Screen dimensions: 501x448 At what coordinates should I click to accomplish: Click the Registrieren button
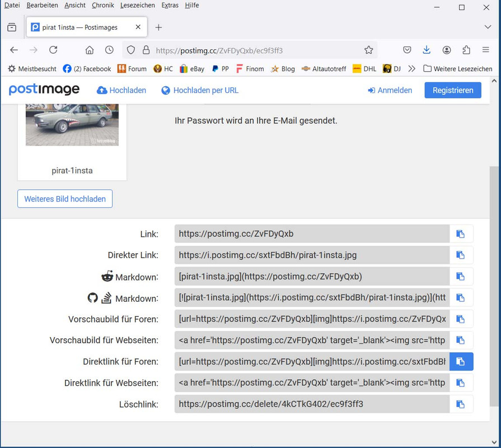click(x=453, y=90)
